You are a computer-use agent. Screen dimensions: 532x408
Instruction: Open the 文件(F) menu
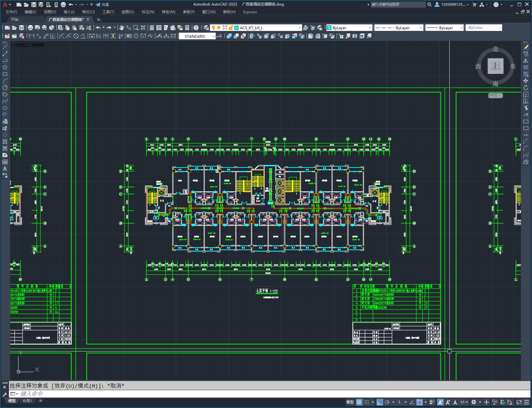coord(11,12)
